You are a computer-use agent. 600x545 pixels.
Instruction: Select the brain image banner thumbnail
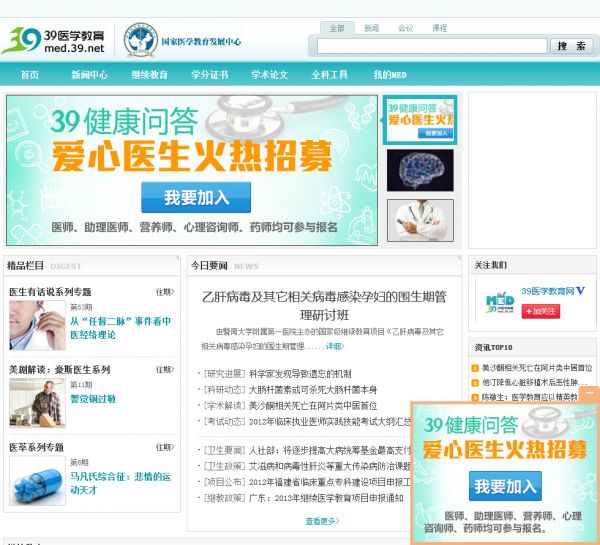point(420,170)
